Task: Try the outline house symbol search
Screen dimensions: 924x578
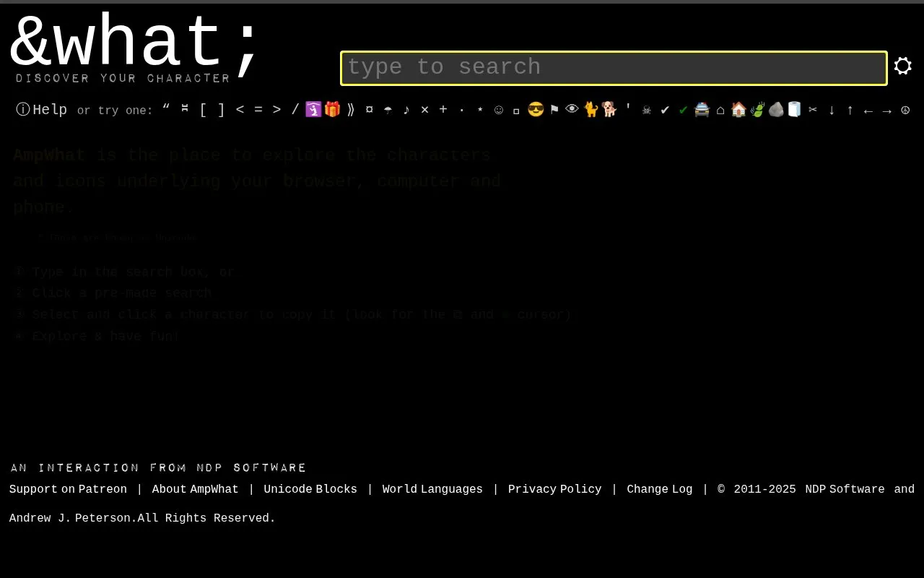Action: [720, 110]
